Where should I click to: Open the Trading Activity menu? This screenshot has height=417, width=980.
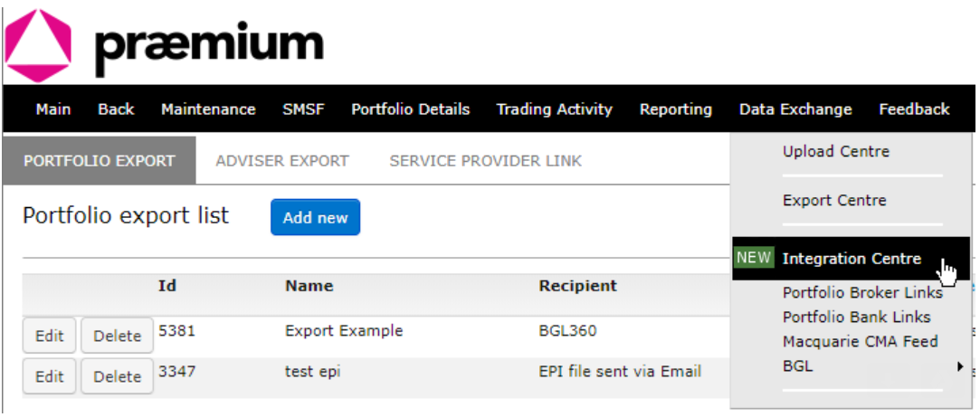pyautogui.click(x=555, y=109)
